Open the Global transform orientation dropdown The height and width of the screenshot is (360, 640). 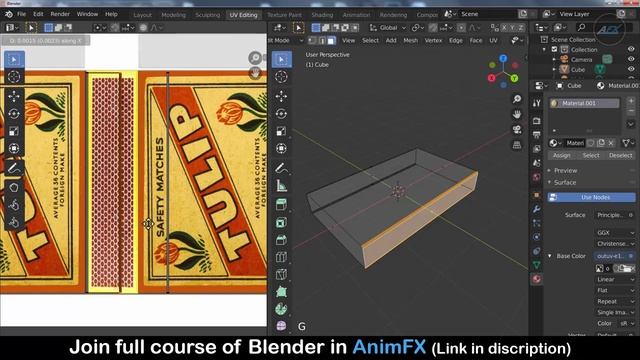pos(388,28)
